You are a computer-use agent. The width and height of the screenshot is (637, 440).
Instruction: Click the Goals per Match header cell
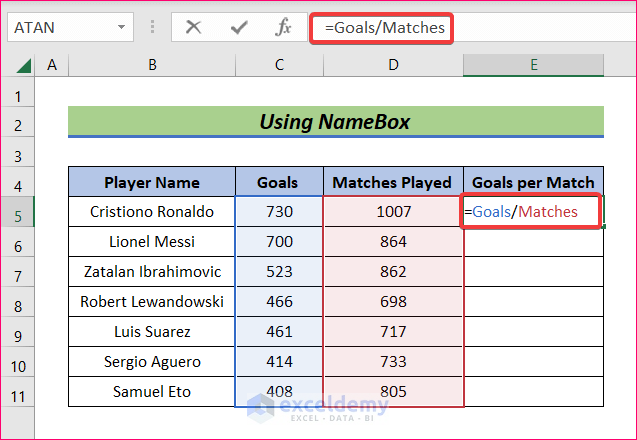click(x=534, y=182)
